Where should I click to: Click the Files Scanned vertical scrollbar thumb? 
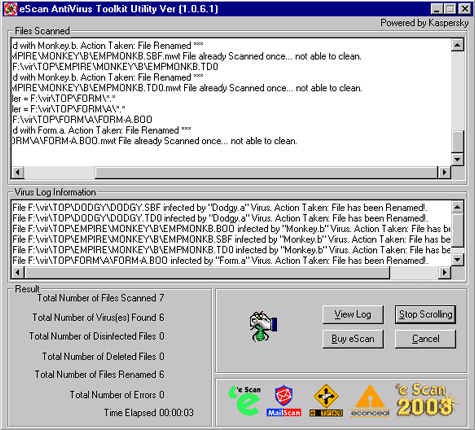coord(457,142)
